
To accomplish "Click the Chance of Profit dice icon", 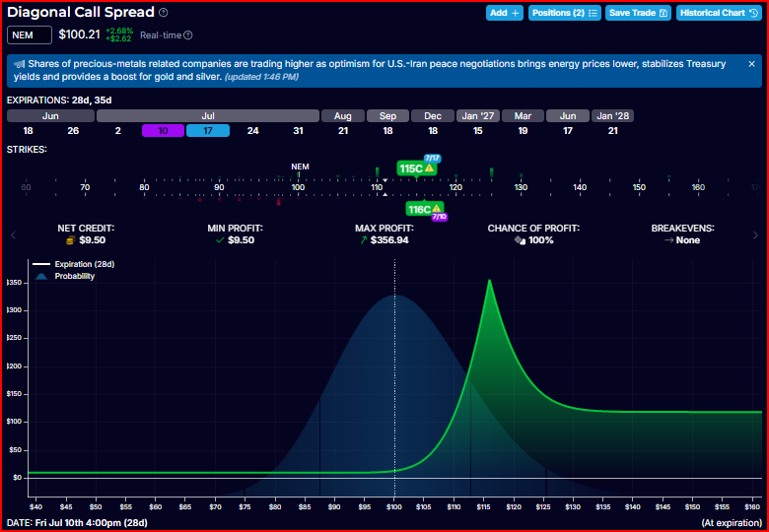I will pos(520,240).
